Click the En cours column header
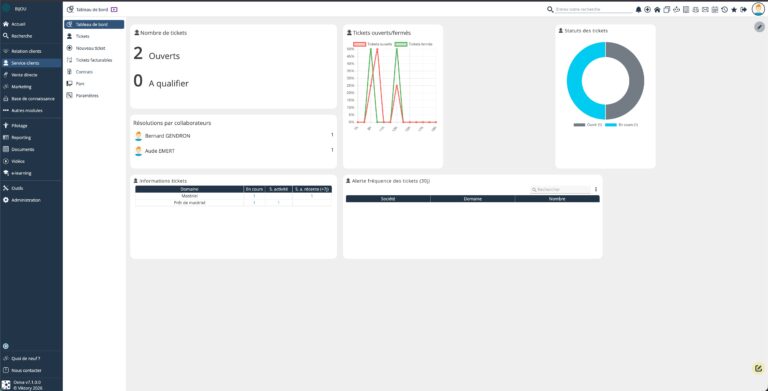The height and width of the screenshot is (391, 768). tap(254, 189)
